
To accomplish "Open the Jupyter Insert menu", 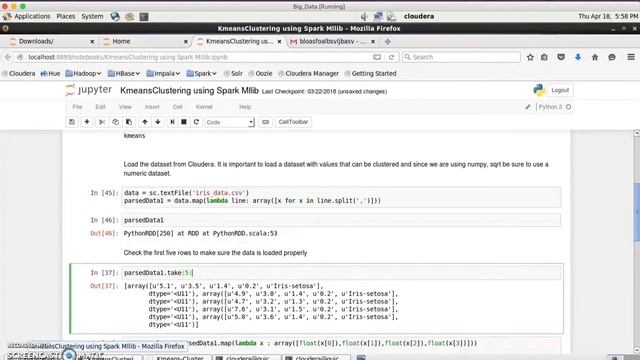I will point(152,107).
